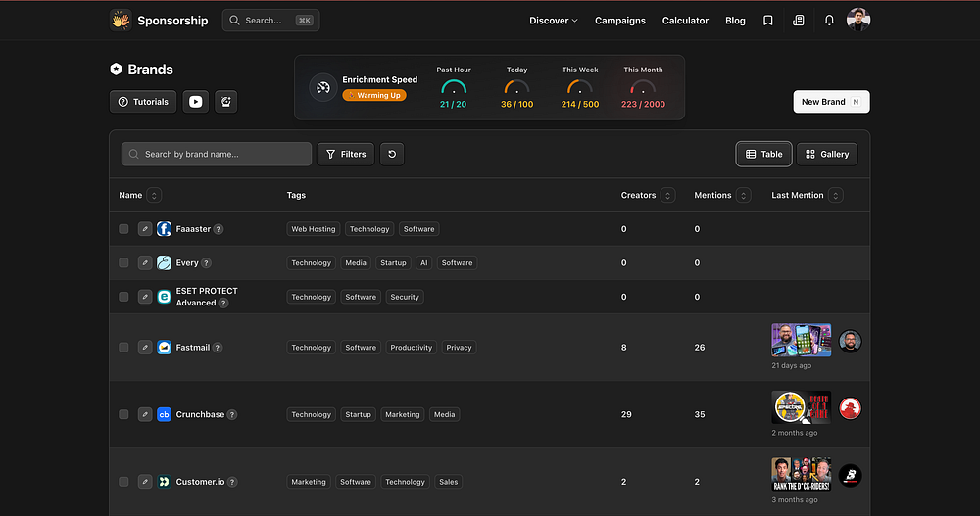
Task: Expand the Discover dropdown menu
Action: pos(554,21)
